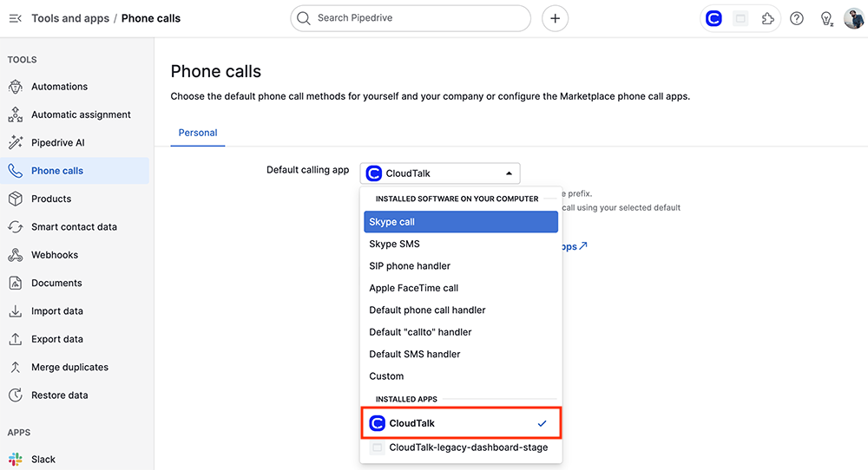868x470 pixels.
Task: Choose Skype call from the list
Action: pos(461,222)
